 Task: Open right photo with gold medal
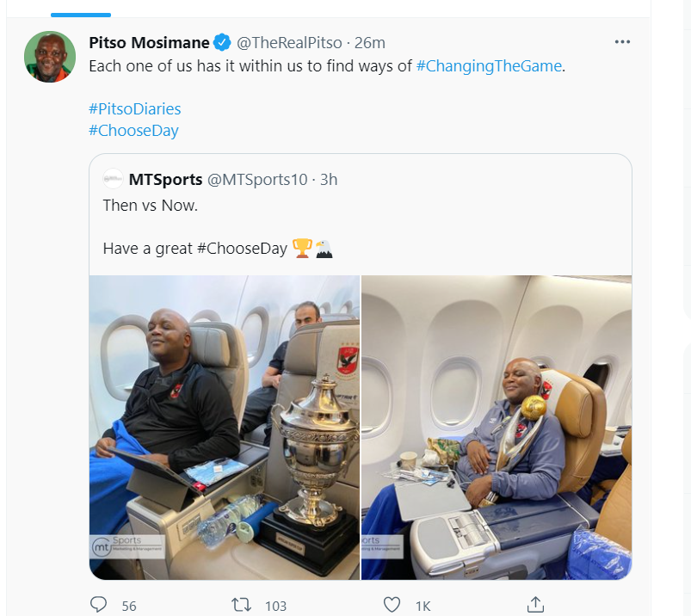(497, 427)
